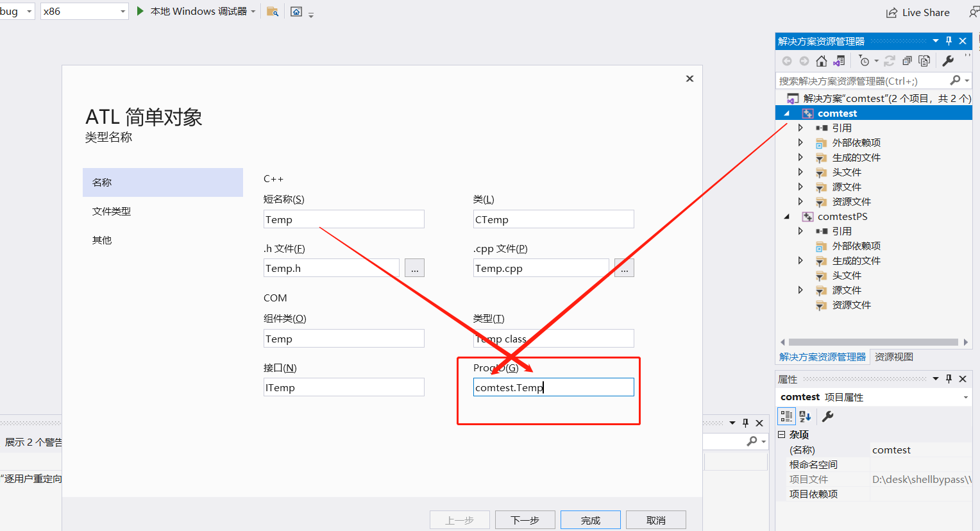
Task: Collapse the comtestPS project node
Action: coord(787,217)
